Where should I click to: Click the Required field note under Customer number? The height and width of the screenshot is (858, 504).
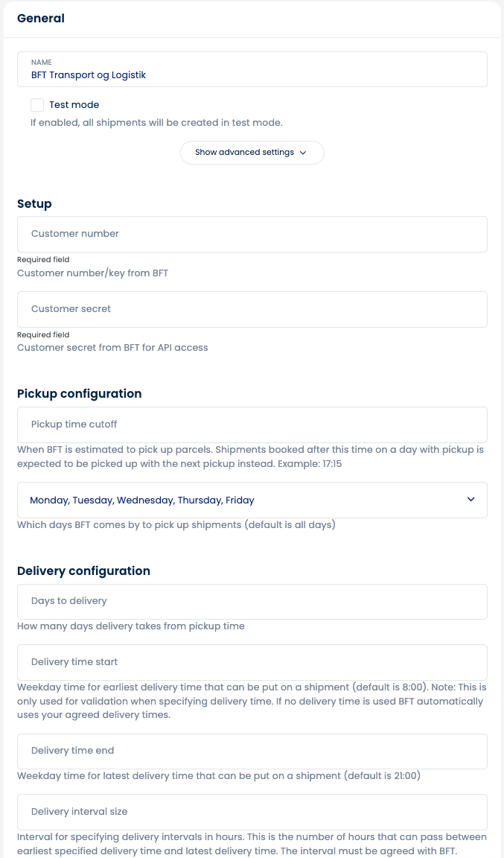[43, 260]
